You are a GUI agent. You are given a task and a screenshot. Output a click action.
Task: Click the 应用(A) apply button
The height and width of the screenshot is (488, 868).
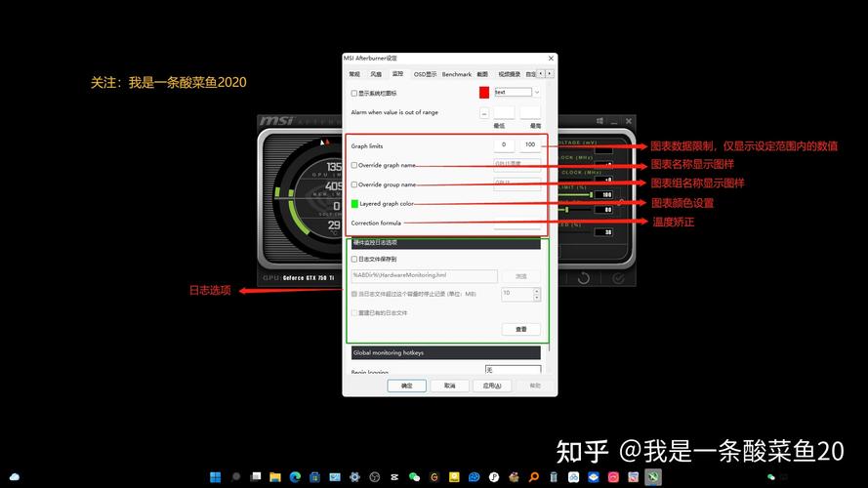(x=492, y=386)
